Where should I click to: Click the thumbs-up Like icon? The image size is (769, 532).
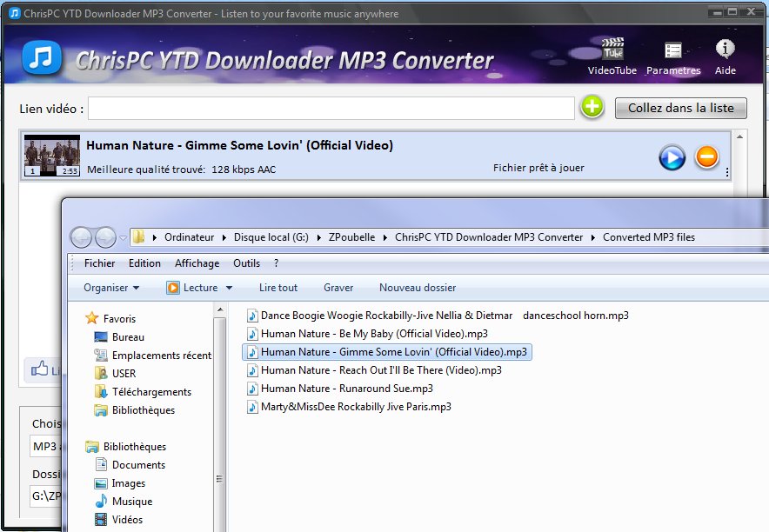pyautogui.click(x=40, y=369)
